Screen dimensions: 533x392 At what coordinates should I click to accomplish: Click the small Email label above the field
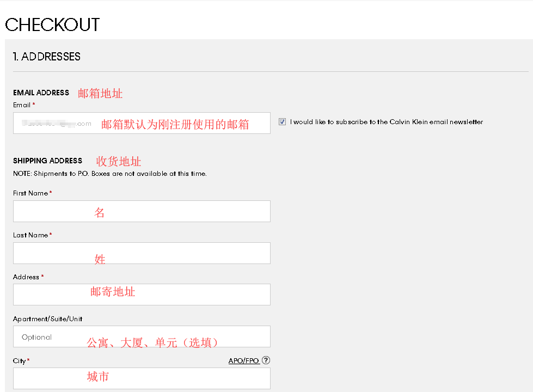(x=22, y=105)
